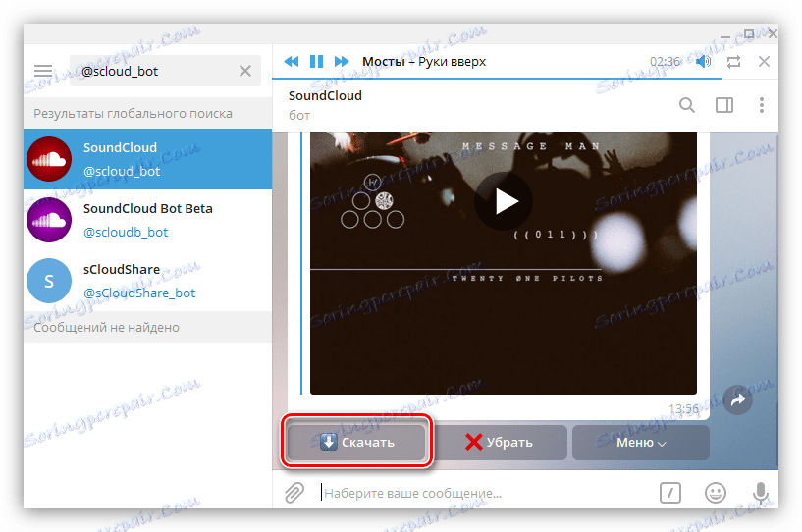Start voice recording with the microphone
The height and width of the screenshot is (532, 802).
761,493
